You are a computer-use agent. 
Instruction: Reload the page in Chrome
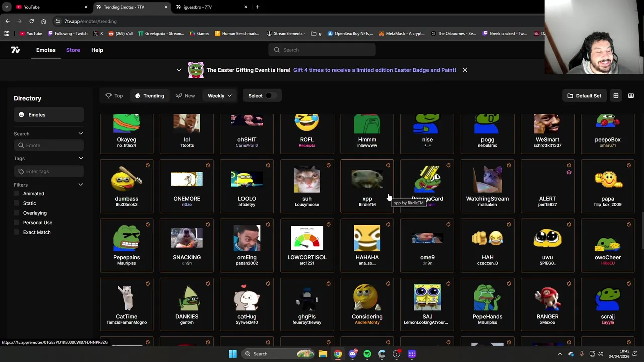pyautogui.click(x=31, y=21)
